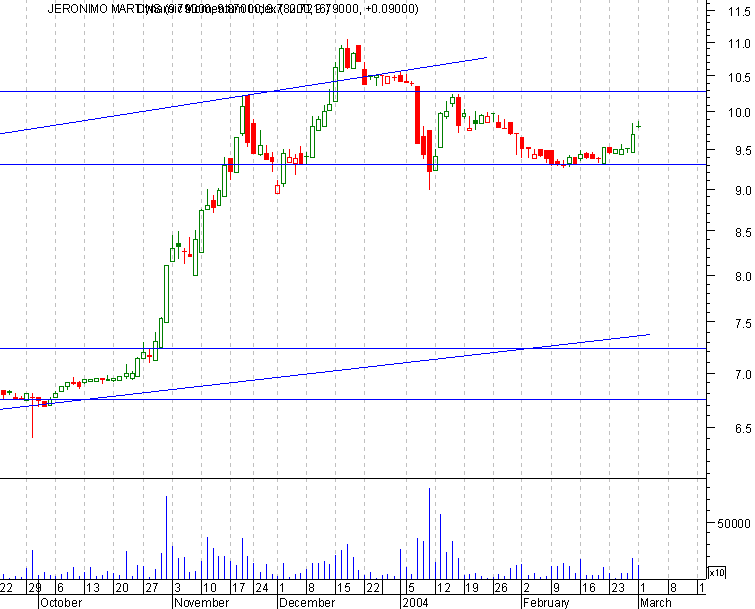Click date label 22 at far left of axis
This screenshot has width=755, height=609.
[x=7, y=588]
